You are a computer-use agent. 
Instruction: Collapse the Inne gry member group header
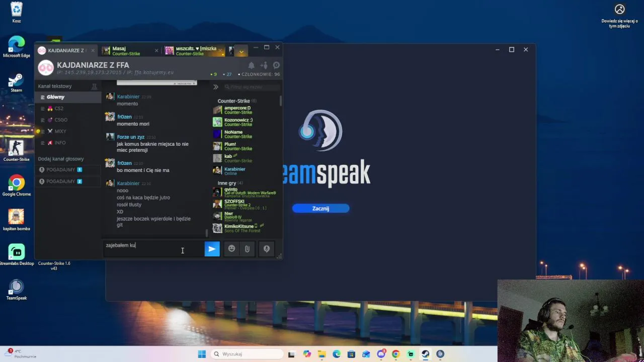click(x=229, y=183)
